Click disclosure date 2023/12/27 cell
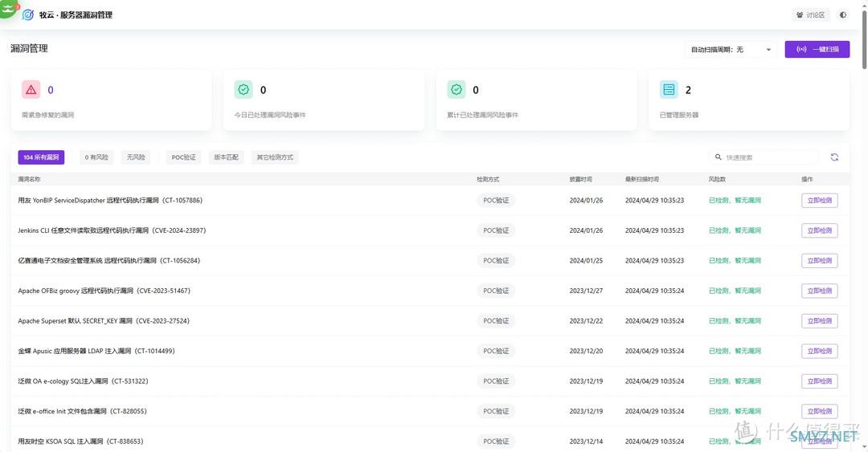This screenshot has width=868, height=452. (586, 291)
